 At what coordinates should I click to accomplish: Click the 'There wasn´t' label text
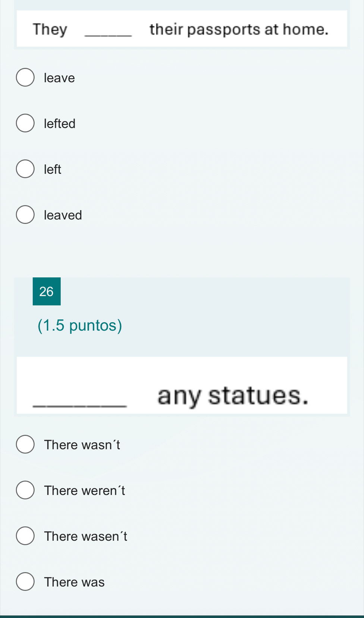(82, 444)
